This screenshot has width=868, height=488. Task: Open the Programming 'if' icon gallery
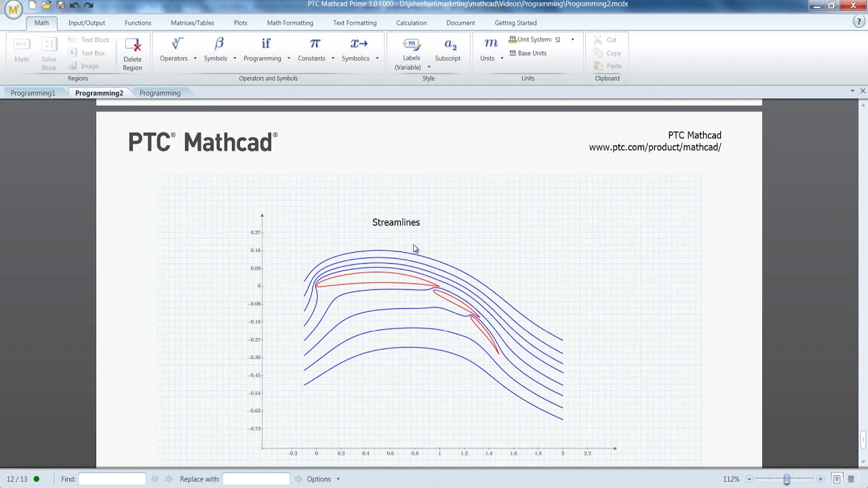click(x=266, y=44)
